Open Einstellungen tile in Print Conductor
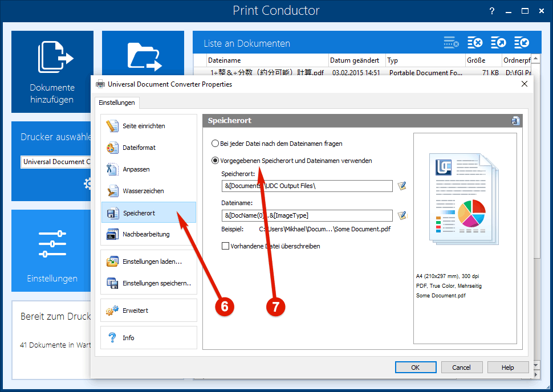Image resolution: width=553 pixels, height=392 pixels. 51,251
